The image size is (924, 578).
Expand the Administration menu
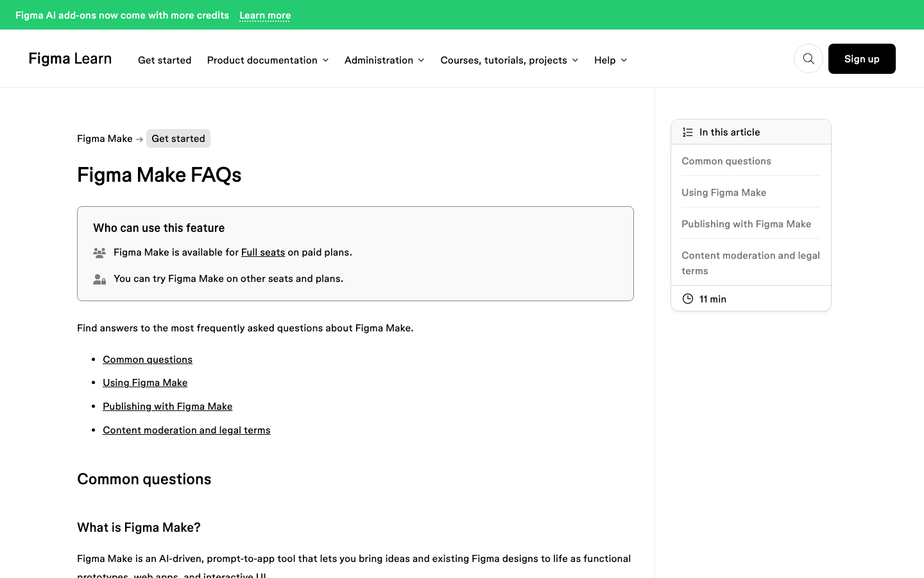click(x=384, y=60)
